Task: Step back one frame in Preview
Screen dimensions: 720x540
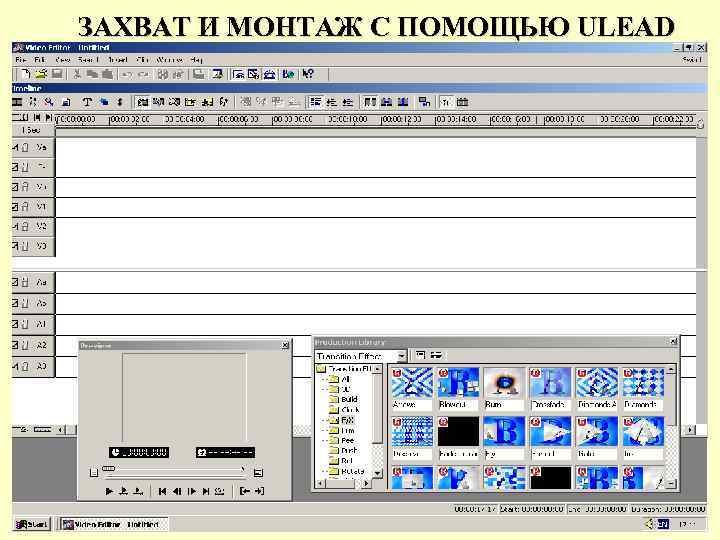Action: click(x=177, y=491)
